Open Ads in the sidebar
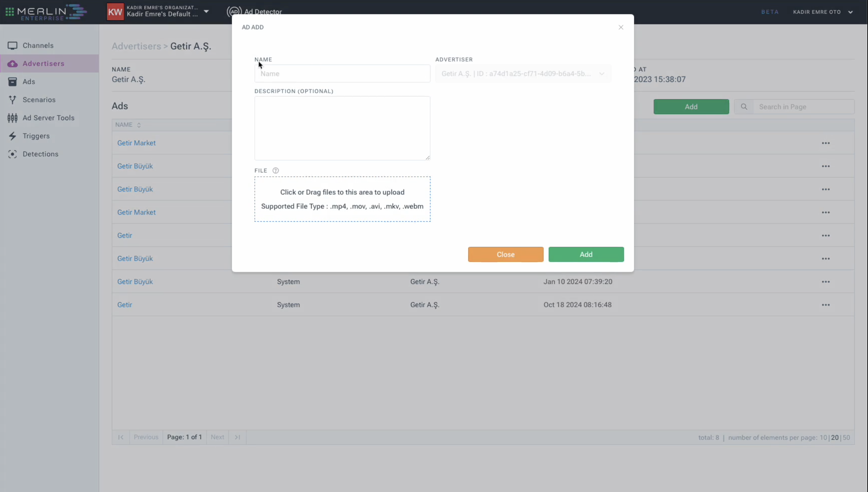868x492 pixels. 49,82
